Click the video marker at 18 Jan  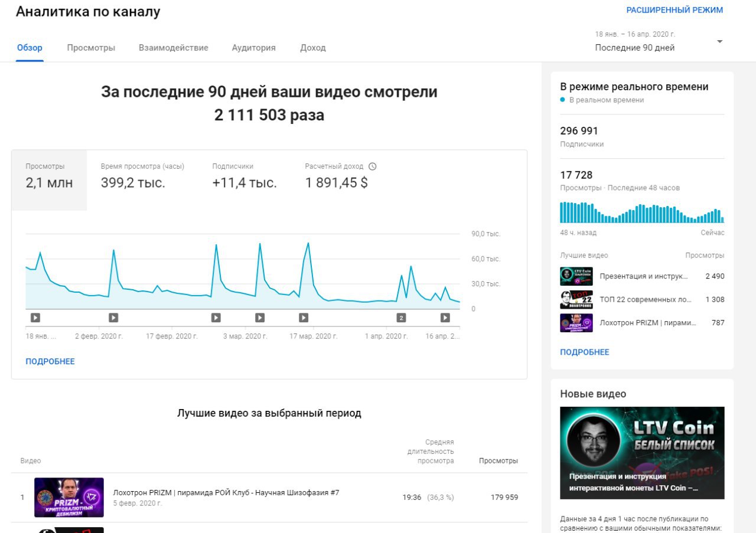(x=35, y=318)
